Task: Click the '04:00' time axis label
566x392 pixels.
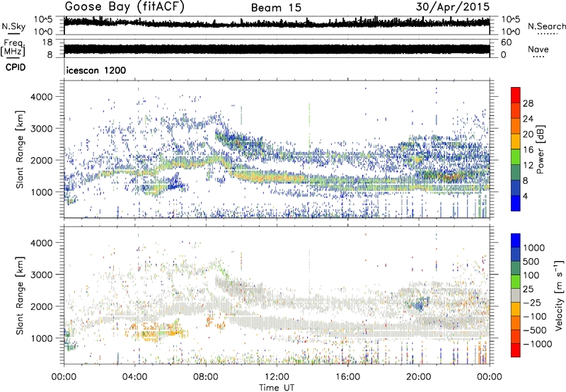Action: 135,377
